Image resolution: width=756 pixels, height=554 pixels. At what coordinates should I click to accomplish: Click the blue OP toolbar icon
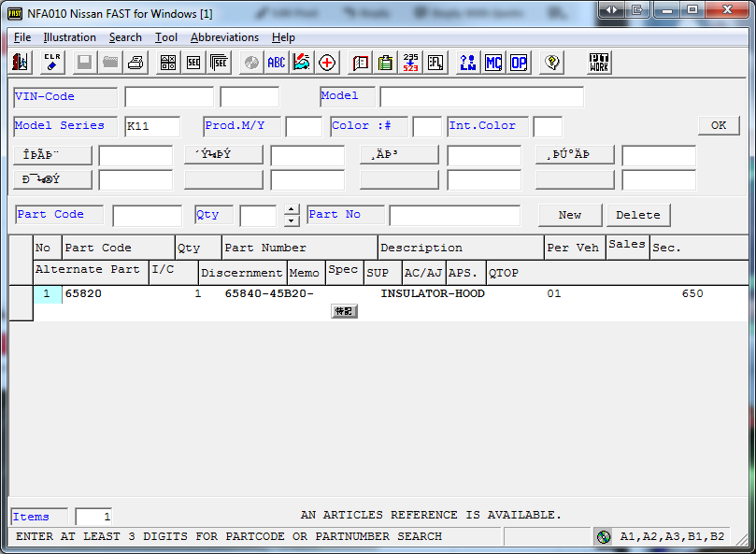(520, 63)
